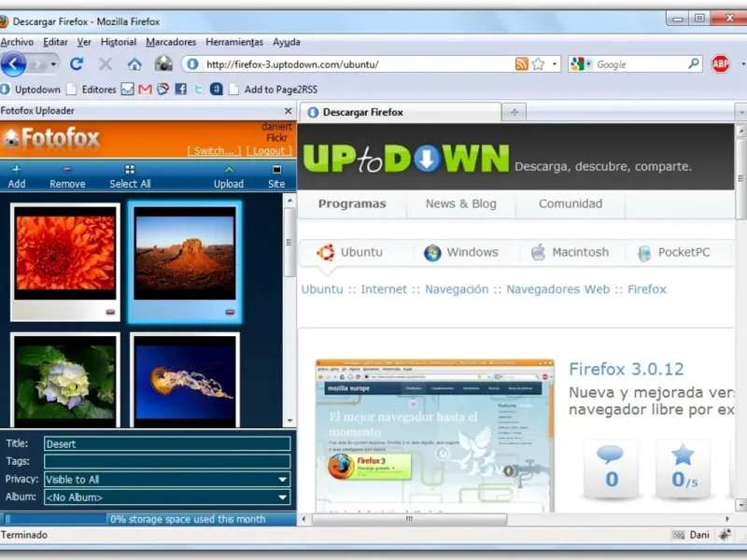Go to the Home page icon

(x=134, y=63)
